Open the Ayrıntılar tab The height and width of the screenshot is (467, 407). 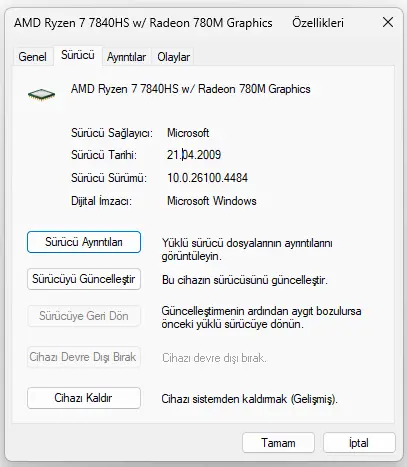[x=126, y=57]
